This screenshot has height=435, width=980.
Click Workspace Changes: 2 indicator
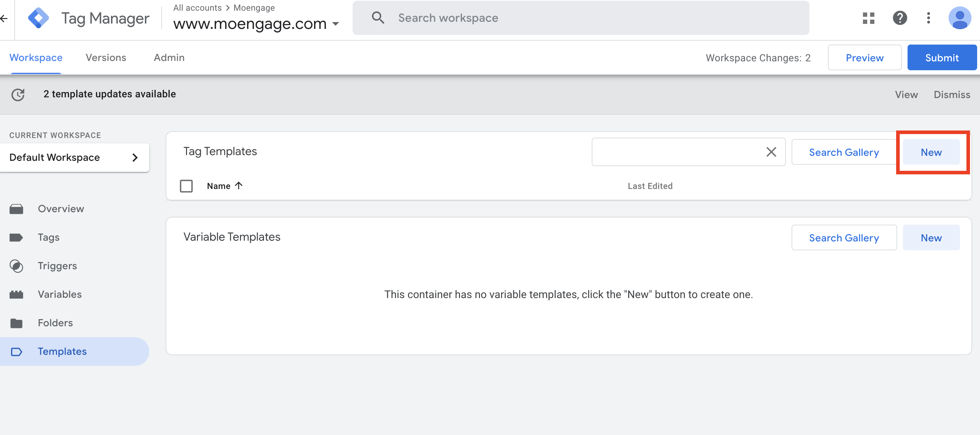click(x=758, y=58)
